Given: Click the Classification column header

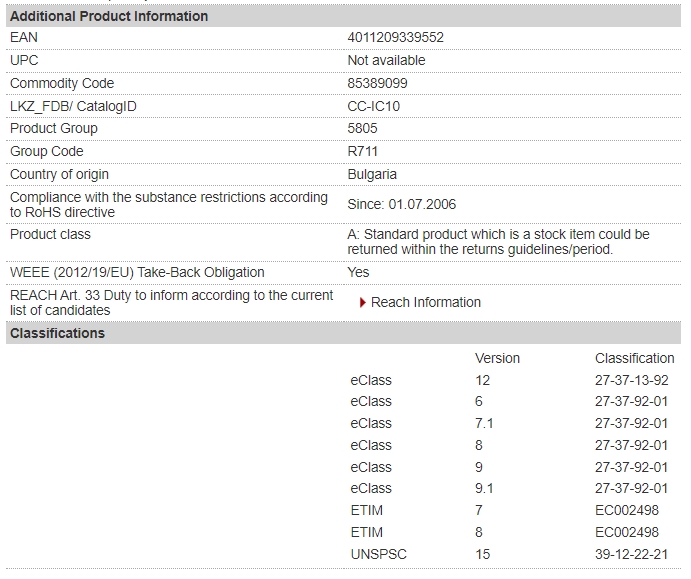Looking at the screenshot, I should click(x=635, y=358).
